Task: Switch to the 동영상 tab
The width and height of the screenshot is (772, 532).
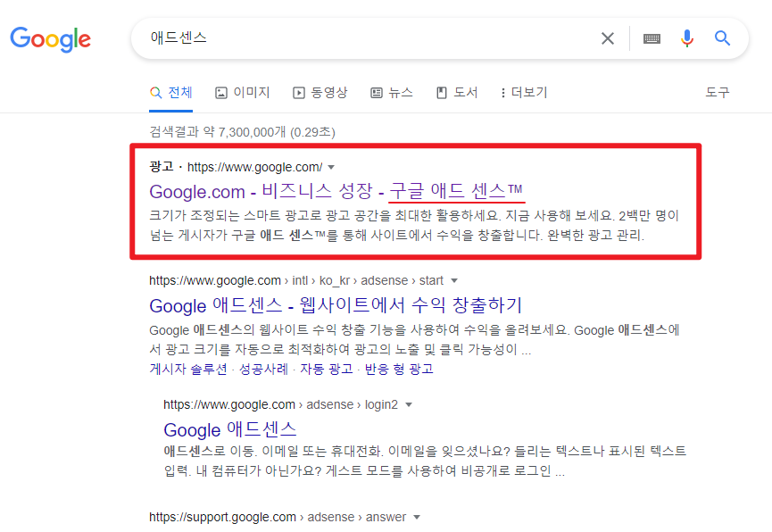Action: pyautogui.click(x=320, y=93)
